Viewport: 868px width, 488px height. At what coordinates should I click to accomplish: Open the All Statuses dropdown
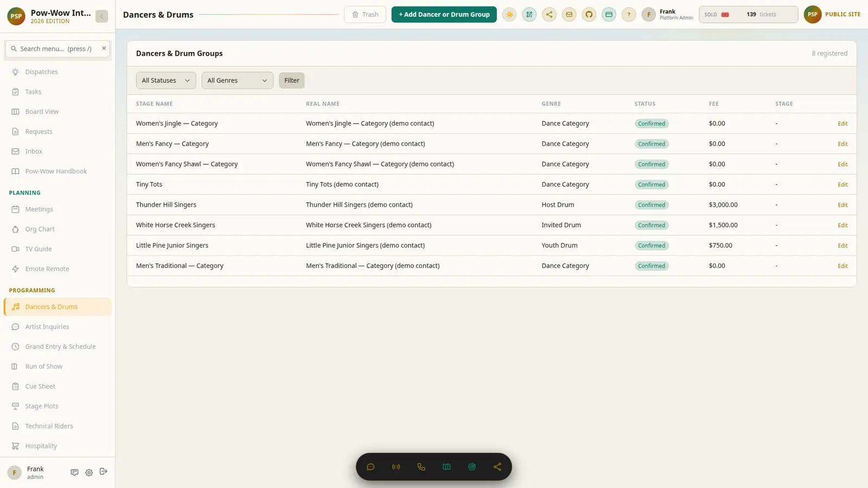pyautogui.click(x=166, y=80)
